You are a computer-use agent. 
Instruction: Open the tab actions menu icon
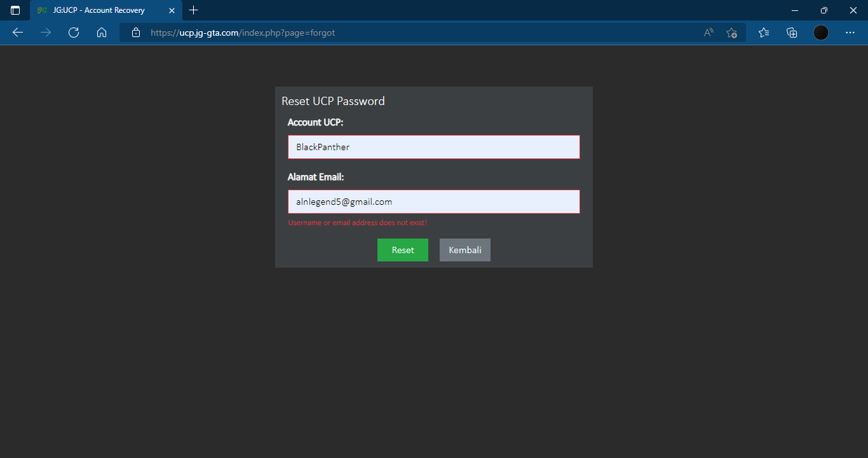point(15,10)
